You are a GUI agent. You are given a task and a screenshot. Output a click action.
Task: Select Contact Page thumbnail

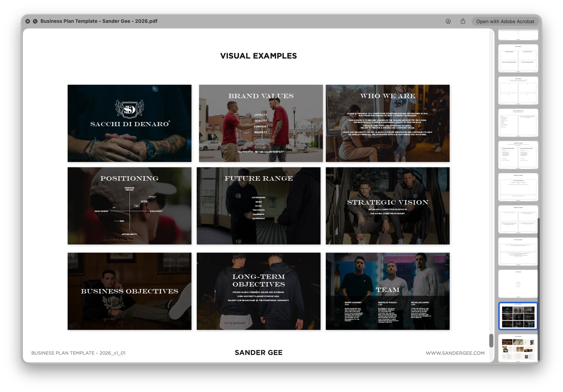(518, 284)
